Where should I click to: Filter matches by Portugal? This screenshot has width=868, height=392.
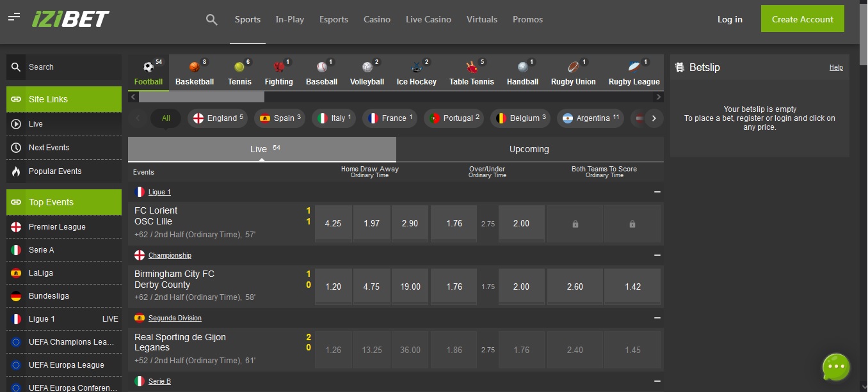[454, 118]
